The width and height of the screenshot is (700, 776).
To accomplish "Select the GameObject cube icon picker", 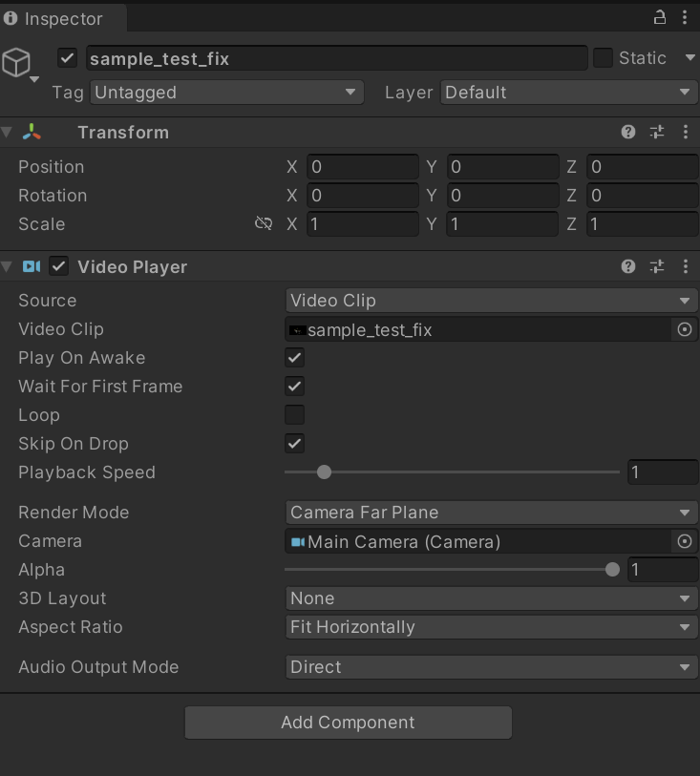I will pos(16,62).
